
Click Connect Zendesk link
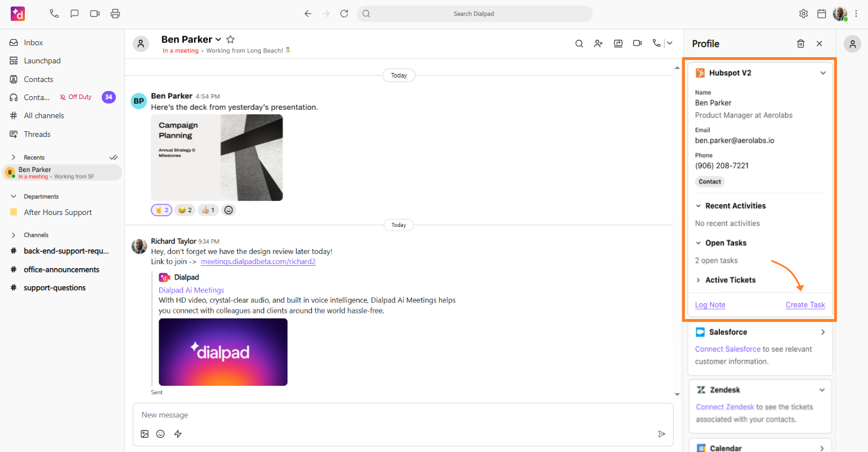pos(725,407)
